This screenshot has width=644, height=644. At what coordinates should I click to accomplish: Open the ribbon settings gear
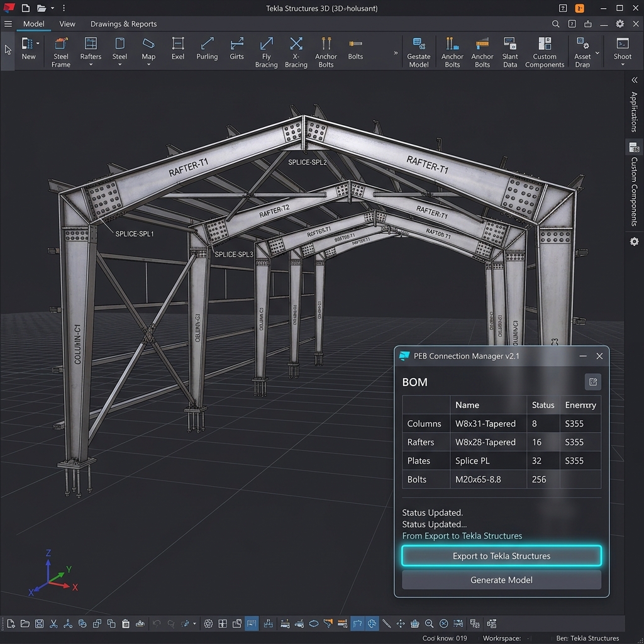(619, 24)
